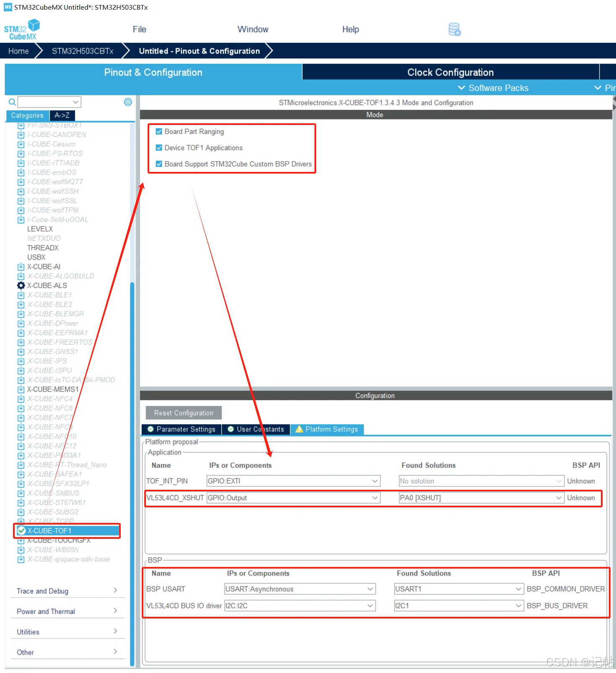Expand the Other category
This screenshot has height=673, width=616.
coord(68,652)
